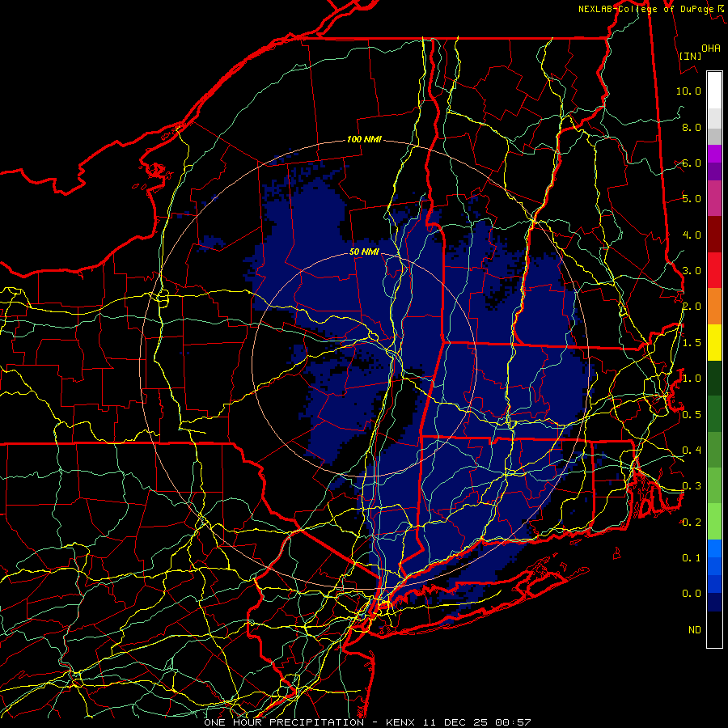Screen dimensions: 728x728
Task: Pick the orange swatch beside 2.0
Action: (x=714, y=306)
